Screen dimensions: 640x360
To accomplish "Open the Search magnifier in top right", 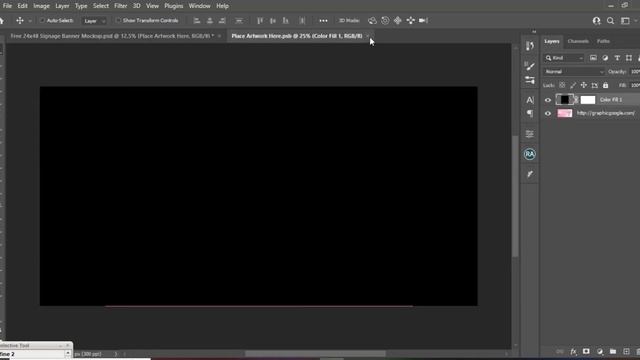I will (610, 21).
